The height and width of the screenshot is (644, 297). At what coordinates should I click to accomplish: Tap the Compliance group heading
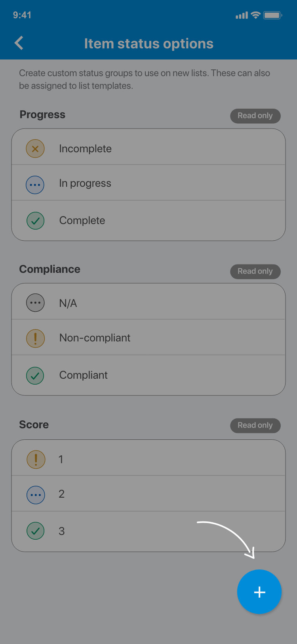pyautogui.click(x=50, y=269)
